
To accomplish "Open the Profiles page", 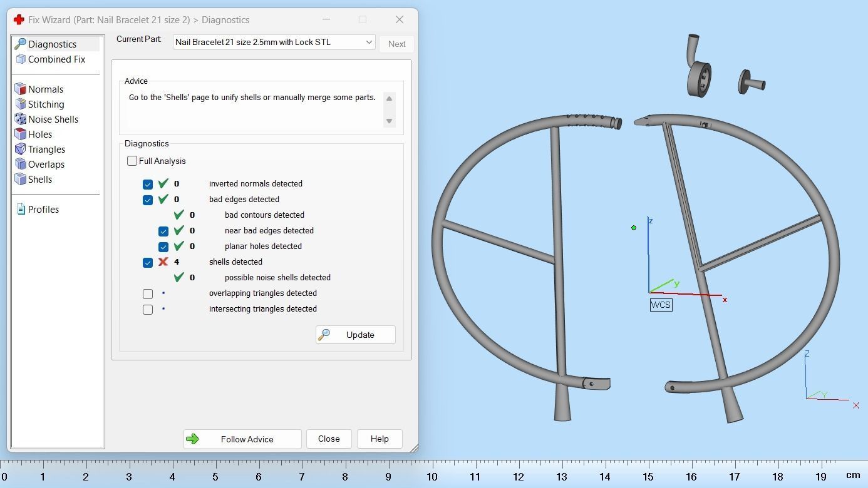I will point(44,209).
